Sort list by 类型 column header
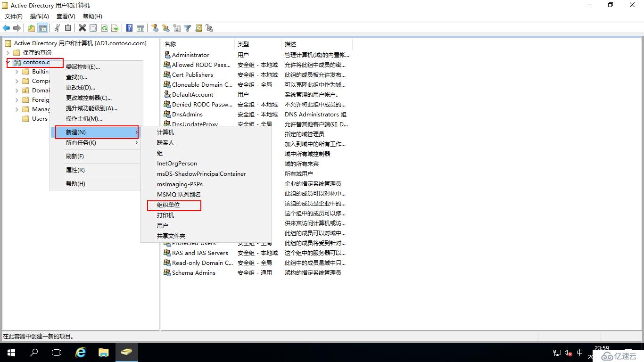This screenshot has width=644, height=362. pos(258,44)
